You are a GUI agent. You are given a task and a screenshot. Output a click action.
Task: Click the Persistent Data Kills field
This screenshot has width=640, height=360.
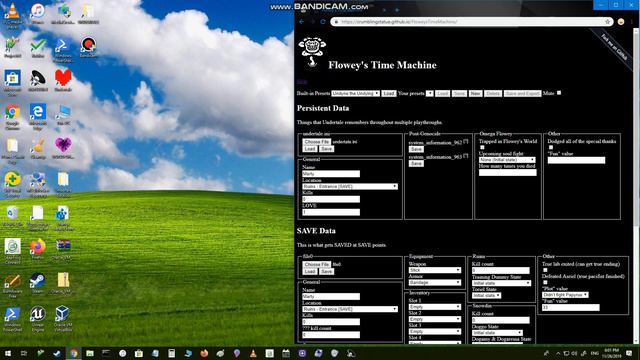coord(331,199)
